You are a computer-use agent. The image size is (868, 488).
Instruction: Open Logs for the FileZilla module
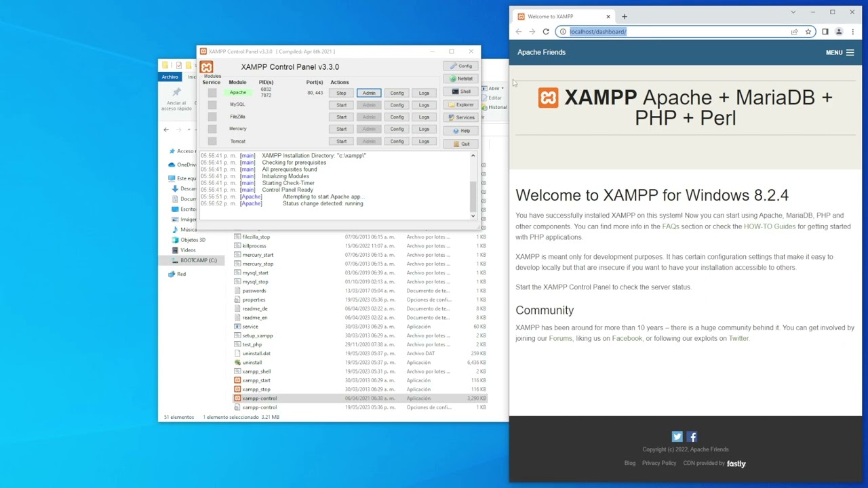click(x=424, y=117)
